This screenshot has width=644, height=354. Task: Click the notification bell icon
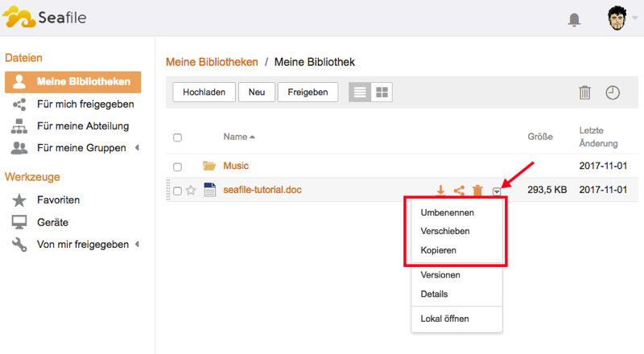[574, 20]
